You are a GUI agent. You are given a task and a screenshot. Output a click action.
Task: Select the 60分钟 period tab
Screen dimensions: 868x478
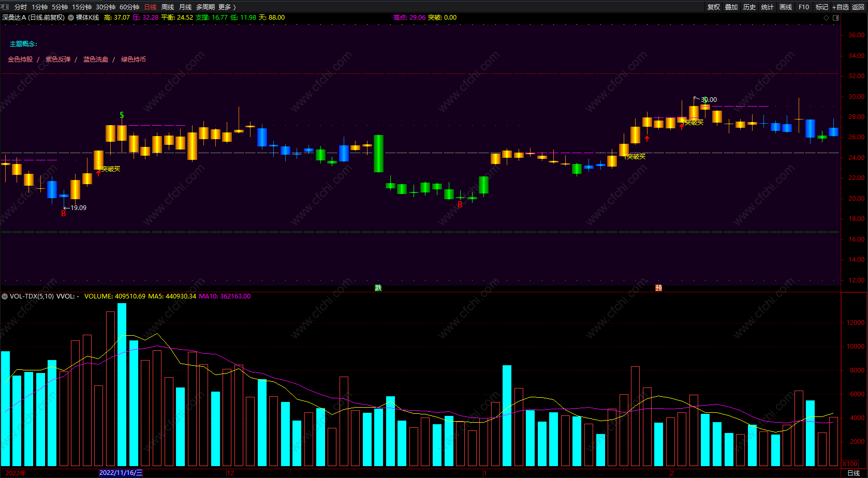[x=129, y=7]
